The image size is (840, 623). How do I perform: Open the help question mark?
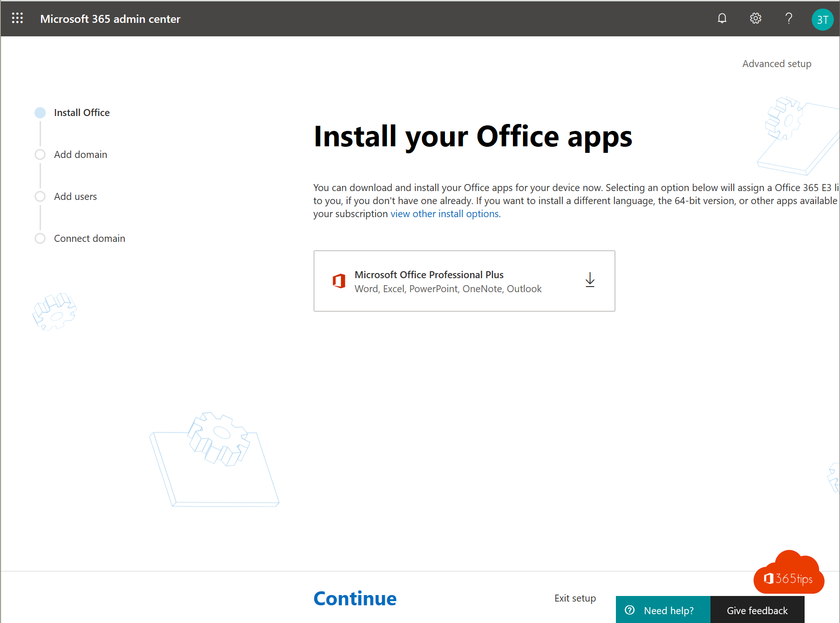[789, 18]
